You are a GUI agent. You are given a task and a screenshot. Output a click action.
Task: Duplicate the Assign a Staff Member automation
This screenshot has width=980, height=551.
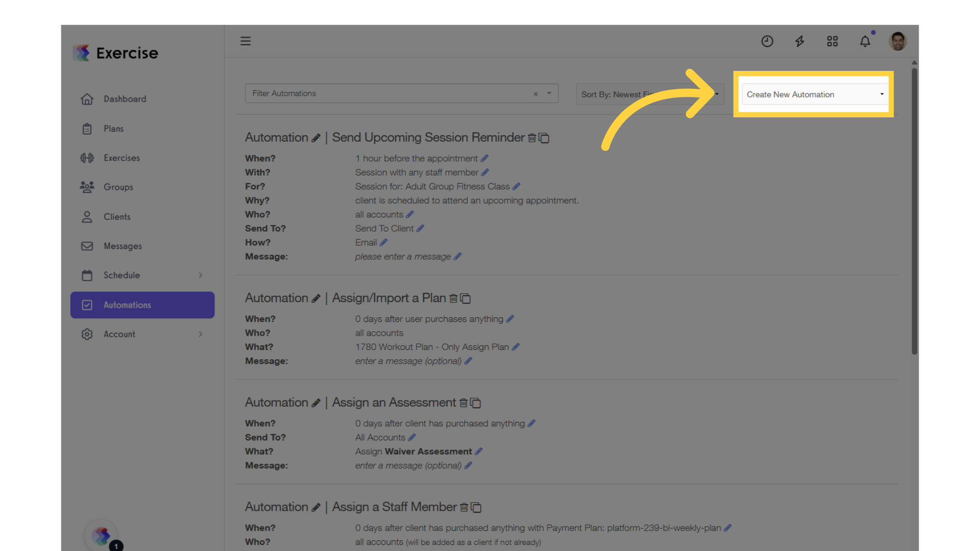[476, 508]
